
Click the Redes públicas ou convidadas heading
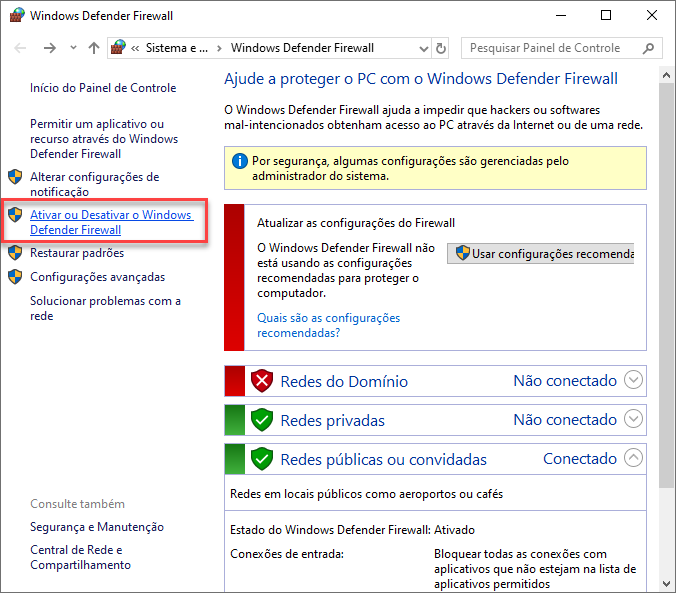click(x=384, y=460)
